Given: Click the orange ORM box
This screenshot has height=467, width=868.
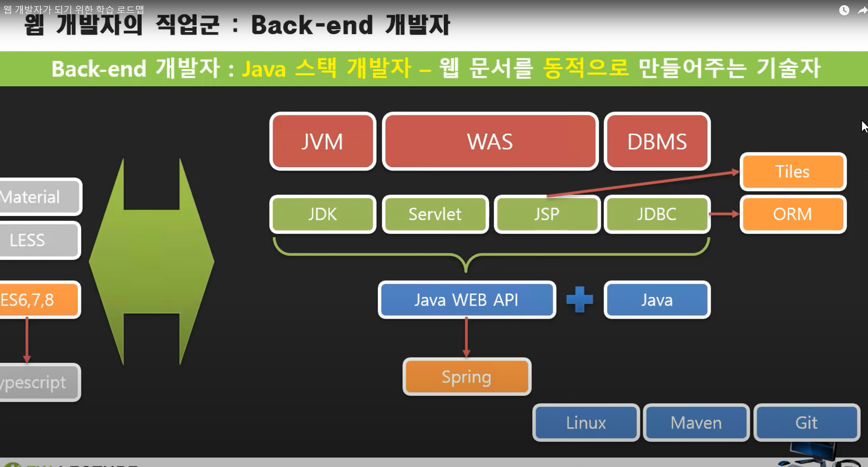Looking at the screenshot, I should point(792,214).
